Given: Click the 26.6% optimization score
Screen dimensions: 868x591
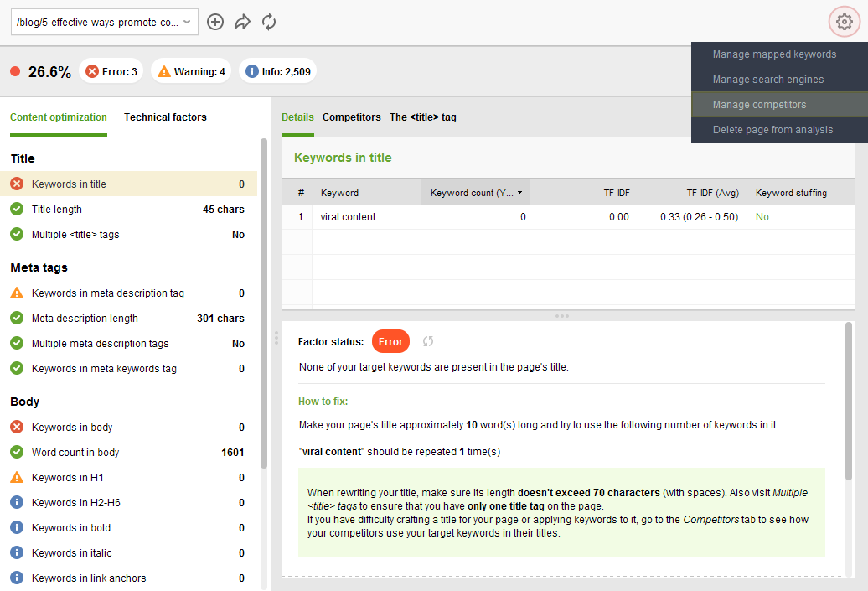Looking at the screenshot, I should (x=49, y=71).
